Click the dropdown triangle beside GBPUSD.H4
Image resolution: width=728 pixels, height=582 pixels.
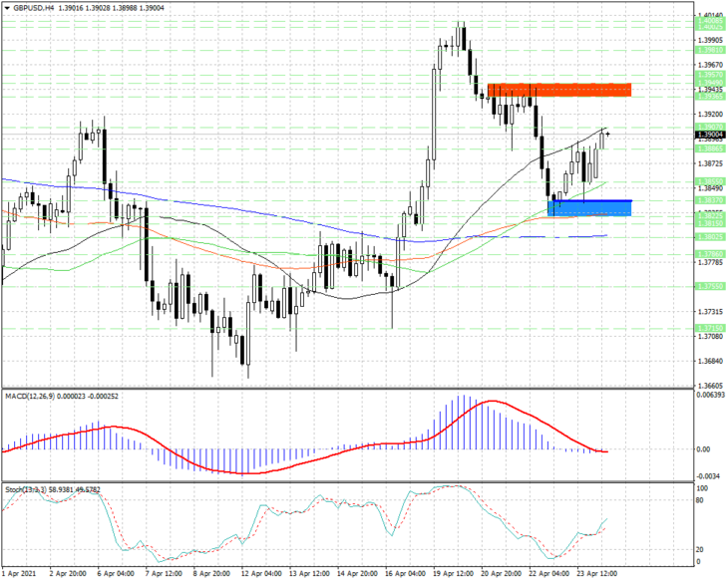coord(7,8)
